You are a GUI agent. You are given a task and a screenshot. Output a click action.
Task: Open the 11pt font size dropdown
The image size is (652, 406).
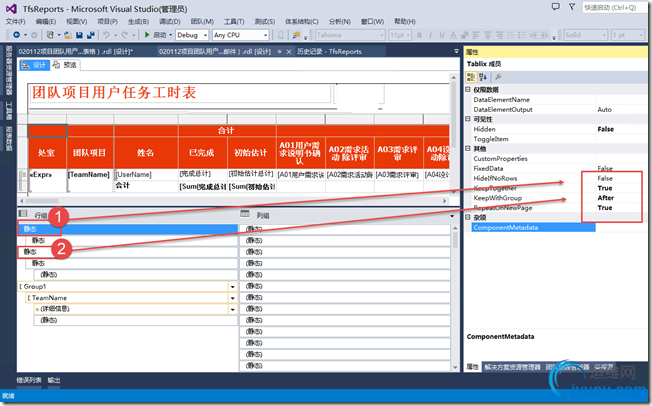coord(408,35)
